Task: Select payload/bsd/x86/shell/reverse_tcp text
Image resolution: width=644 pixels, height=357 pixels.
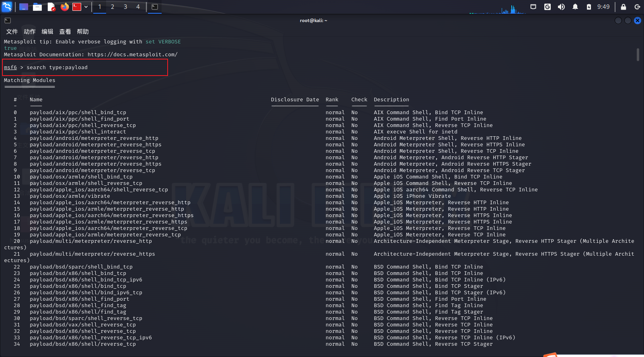Action: pyautogui.click(x=83, y=344)
